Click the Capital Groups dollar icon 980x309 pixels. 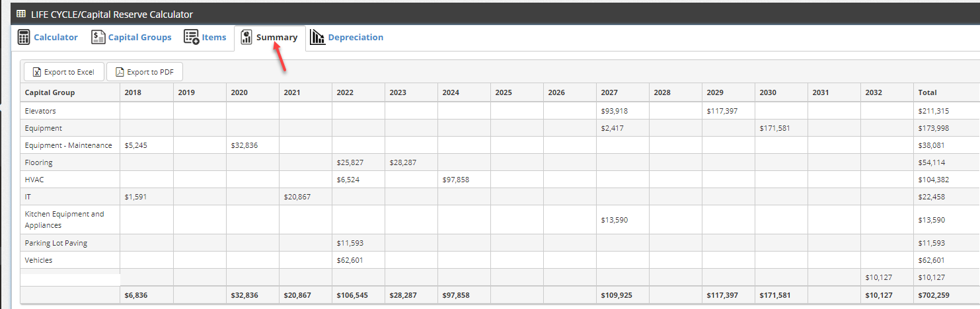pyautogui.click(x=98, y=37)
